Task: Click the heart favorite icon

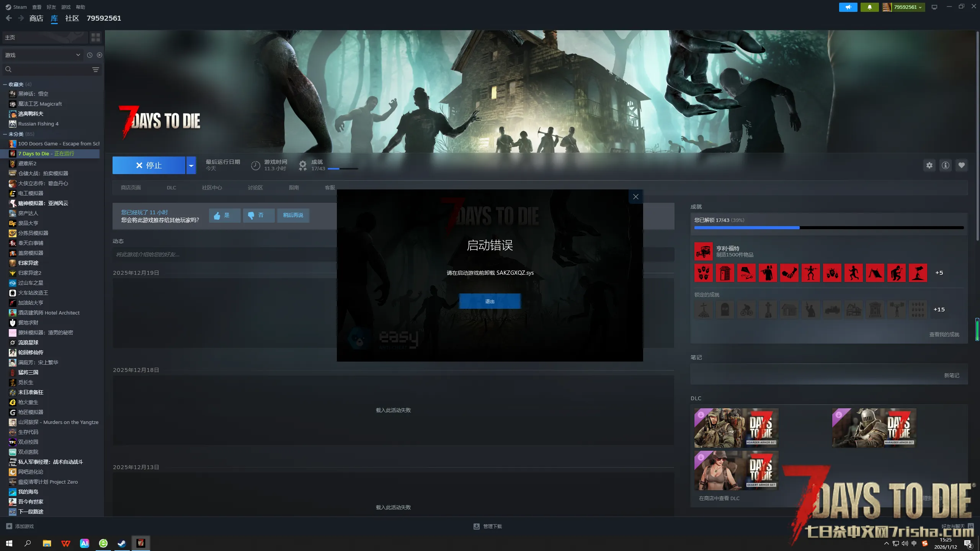Action: click(x=961, y=165)
